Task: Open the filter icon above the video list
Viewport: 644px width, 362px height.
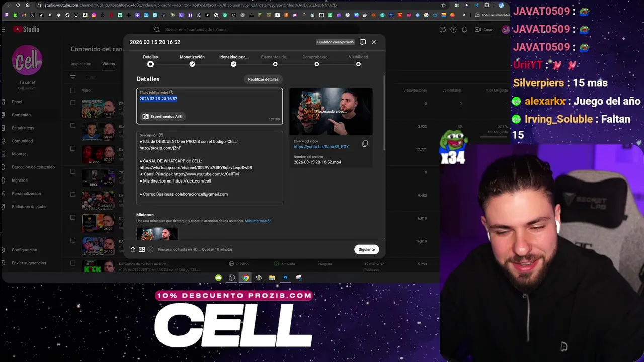Action: click(x=73, y=77)
